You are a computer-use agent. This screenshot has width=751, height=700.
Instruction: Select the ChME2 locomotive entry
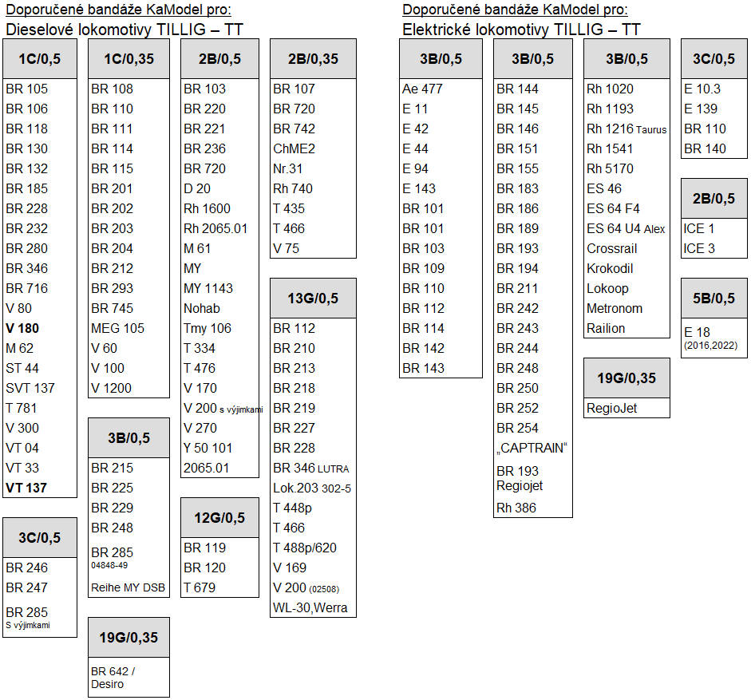click(x=294, y=148)
